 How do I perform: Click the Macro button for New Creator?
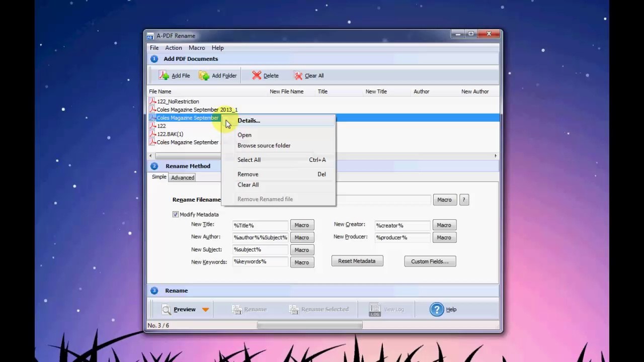[x=444, y=225]
